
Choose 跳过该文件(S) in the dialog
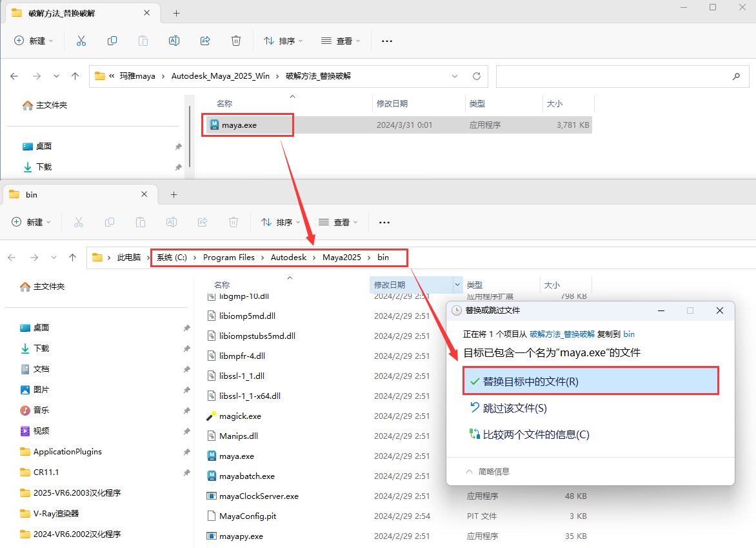click(x=509, y=408)
